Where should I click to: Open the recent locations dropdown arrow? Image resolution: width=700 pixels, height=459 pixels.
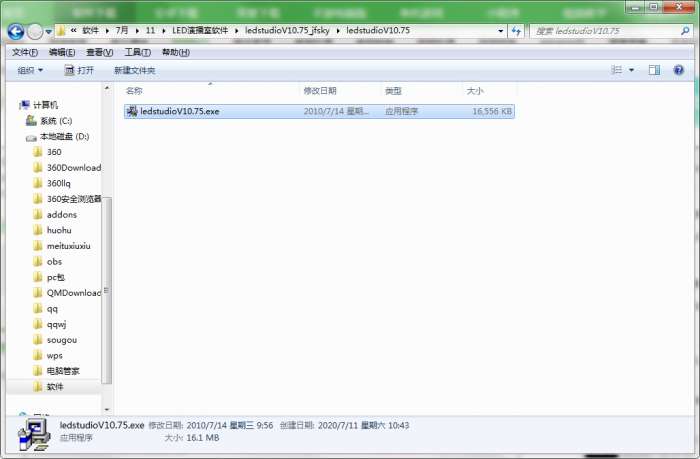pos(48,32)
